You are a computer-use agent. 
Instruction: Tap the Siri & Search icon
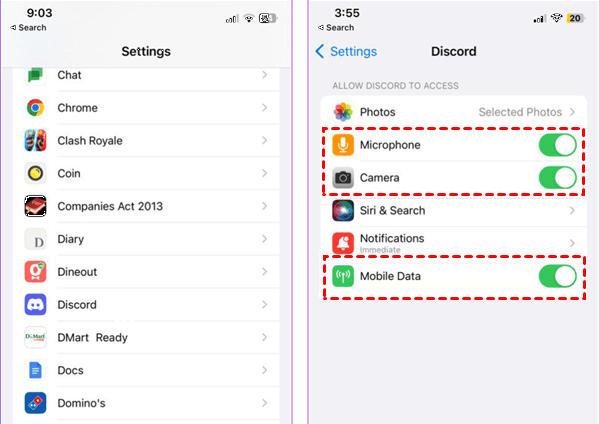pos(343,210)
